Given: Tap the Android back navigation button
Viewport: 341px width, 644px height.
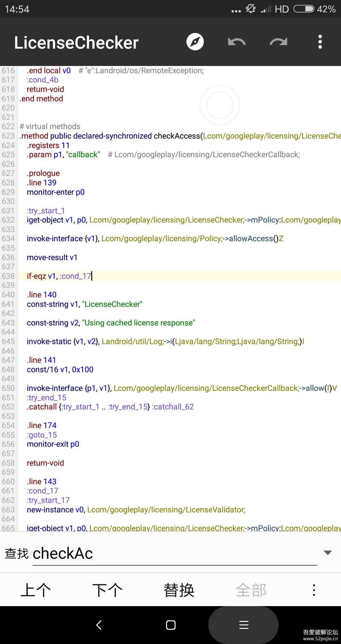Looking at the screenshot, I should [x=99, y=625].
